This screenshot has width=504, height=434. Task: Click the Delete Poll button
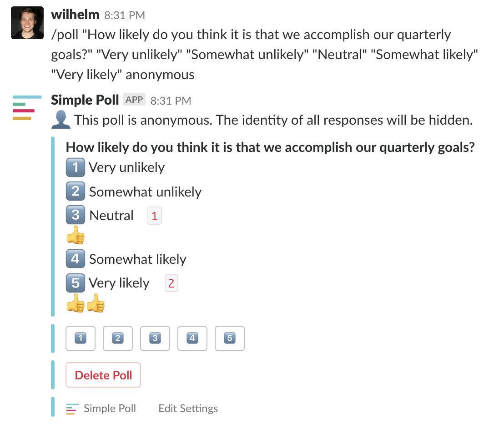point(103,375)
